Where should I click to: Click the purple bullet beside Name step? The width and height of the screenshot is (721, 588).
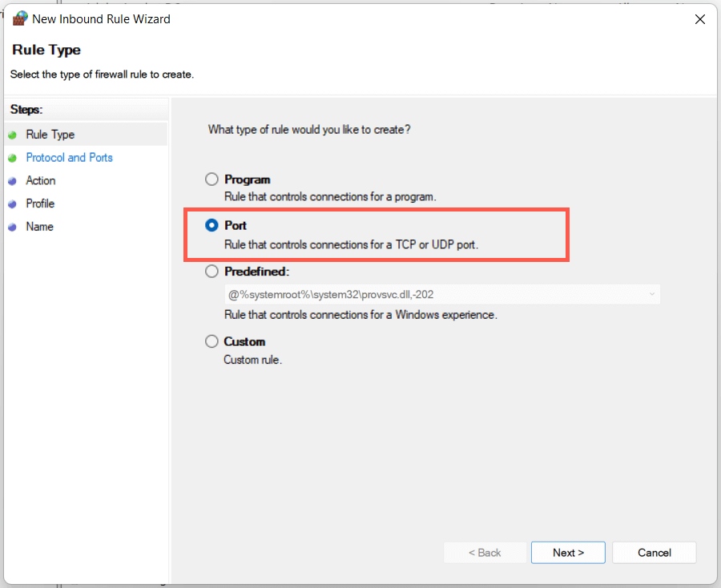(12, 227)
